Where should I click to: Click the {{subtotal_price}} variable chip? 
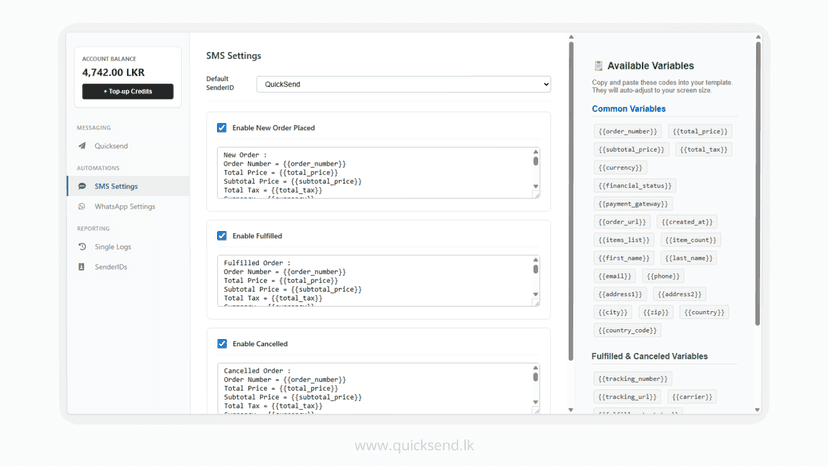coord(632,150)
